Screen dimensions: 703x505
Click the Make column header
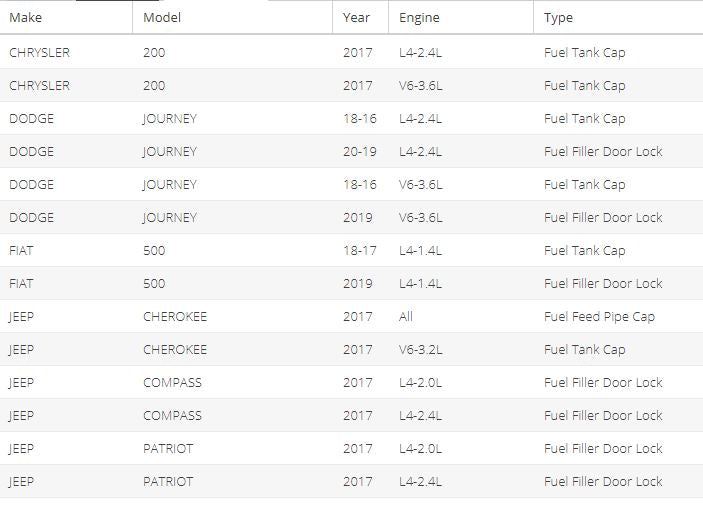[66, 17]
